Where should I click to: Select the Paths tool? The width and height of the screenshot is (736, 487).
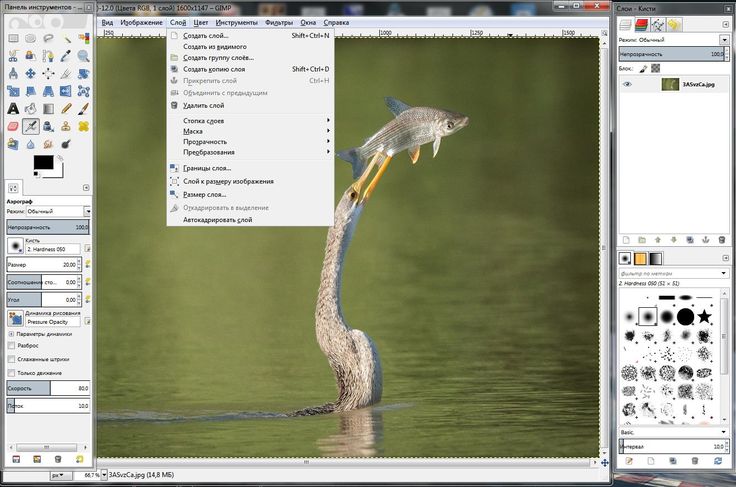click(48, 56)
